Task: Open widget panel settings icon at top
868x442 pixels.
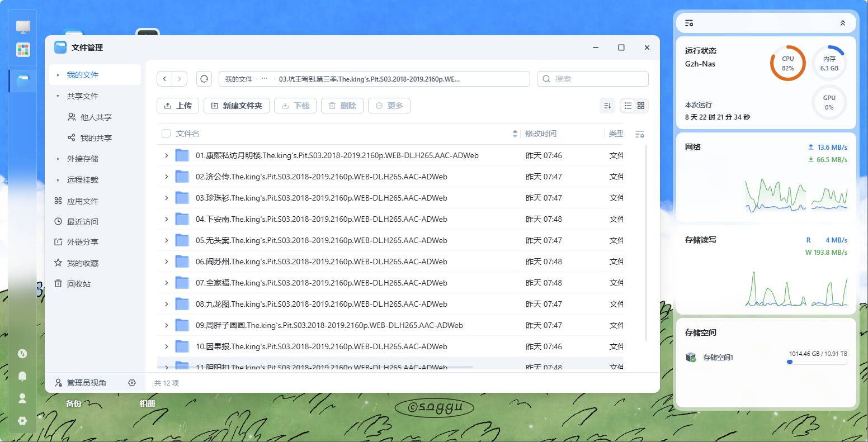Action: (689, 23)
